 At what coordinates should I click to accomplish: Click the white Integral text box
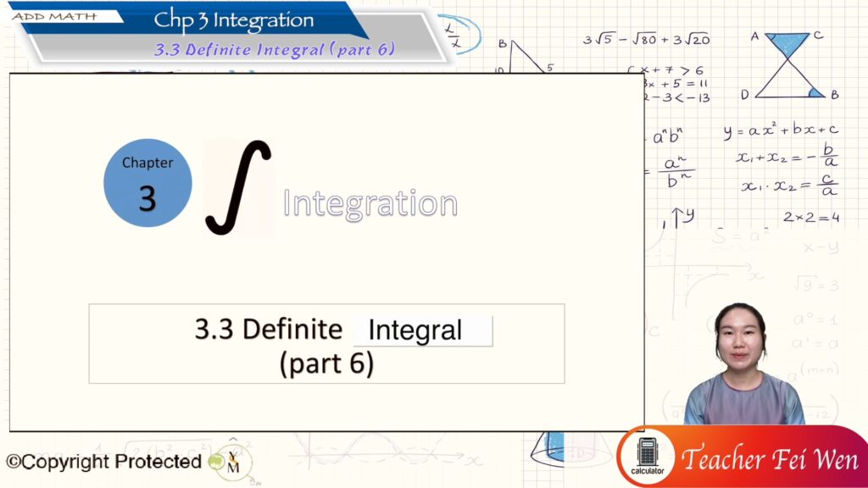click(x=422, y=330)
